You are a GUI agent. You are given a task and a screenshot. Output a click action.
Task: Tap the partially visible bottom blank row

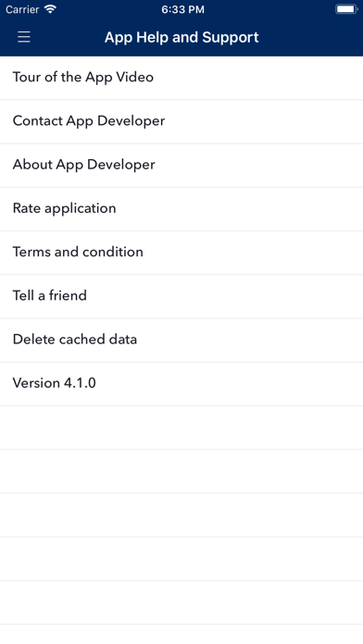(181, 634)
